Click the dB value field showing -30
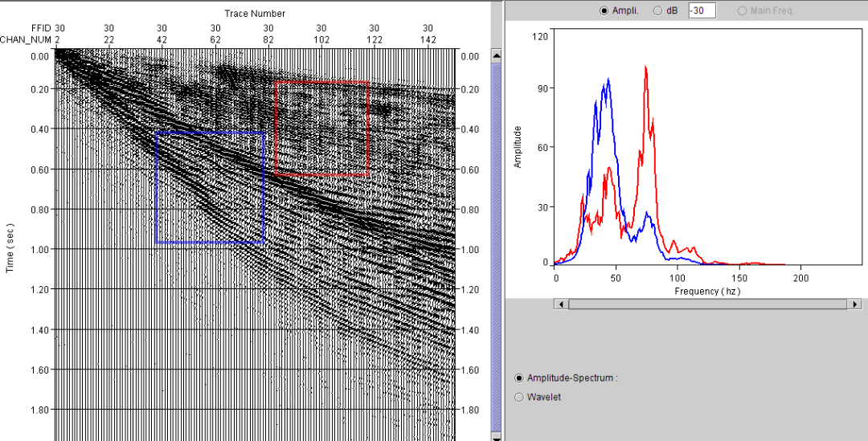 pyautogui.click(x=702, y=11)
